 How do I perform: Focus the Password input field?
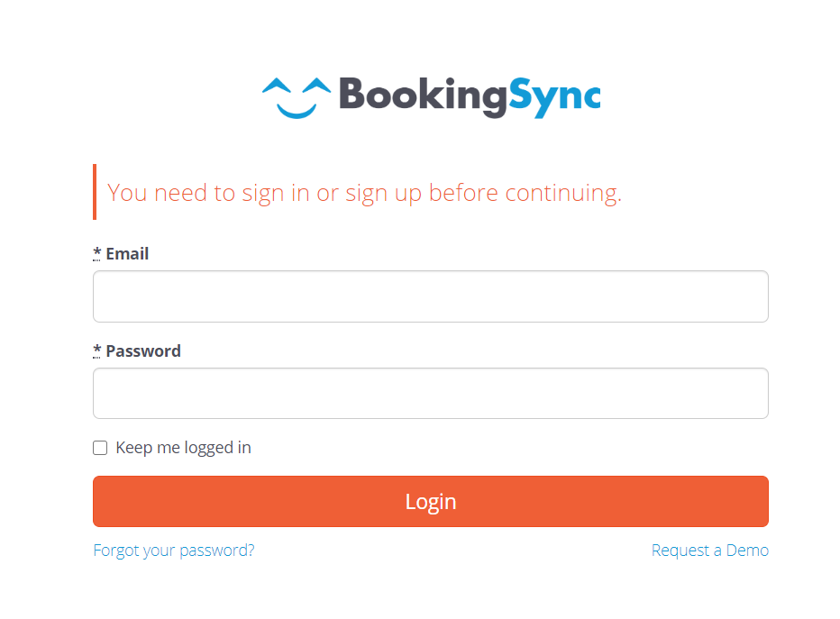click(431, 393)
